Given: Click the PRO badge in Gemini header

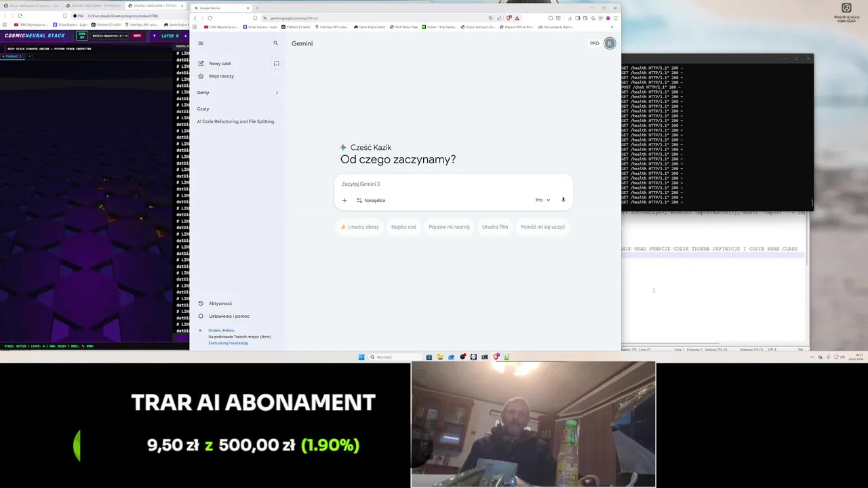Looking at the screenshot, I should (x=595, y=43).
